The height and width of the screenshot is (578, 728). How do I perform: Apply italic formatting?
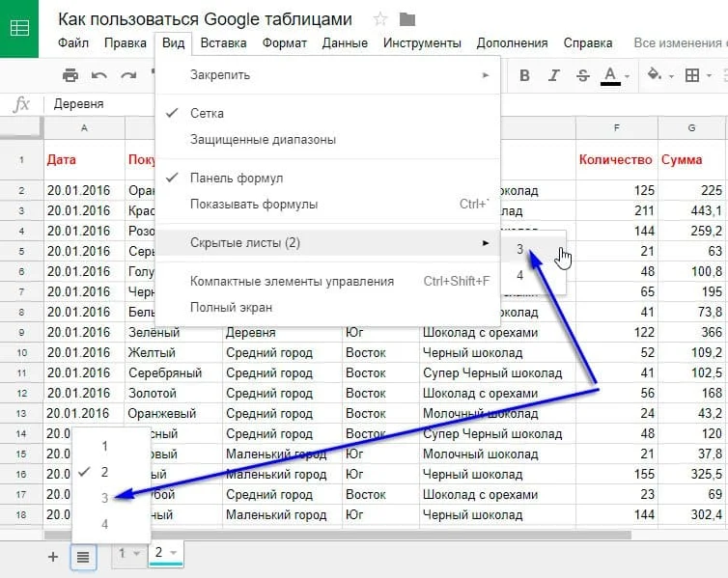(553, 75)
